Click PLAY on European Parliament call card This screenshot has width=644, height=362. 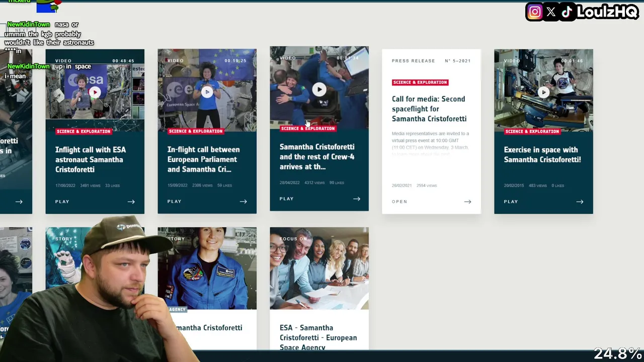tap(174, 202)
